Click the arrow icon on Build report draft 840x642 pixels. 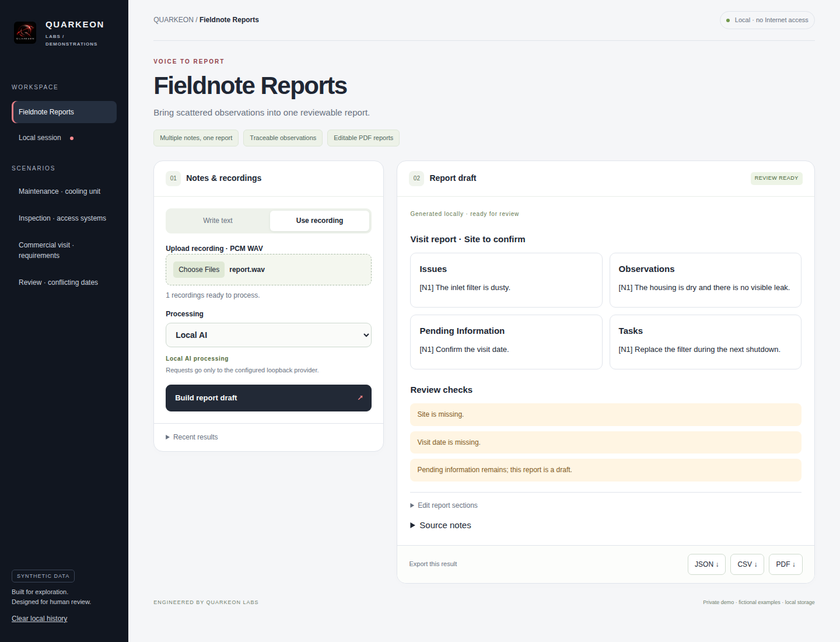click(x=360, y=398)
